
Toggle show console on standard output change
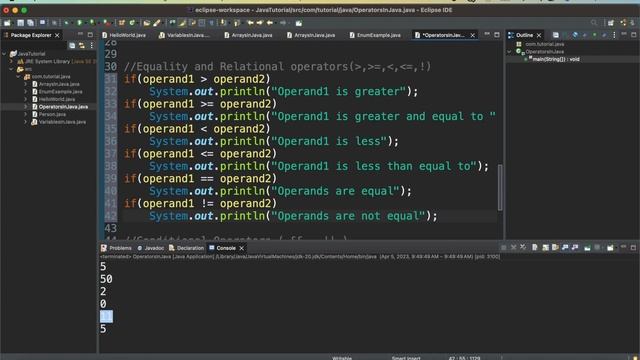tap(565, 247)
